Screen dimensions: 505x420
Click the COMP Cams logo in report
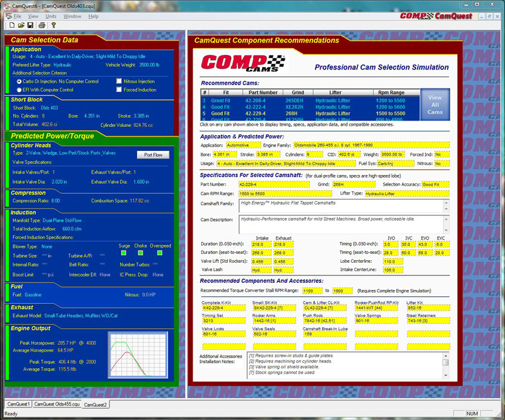point(243,63)
